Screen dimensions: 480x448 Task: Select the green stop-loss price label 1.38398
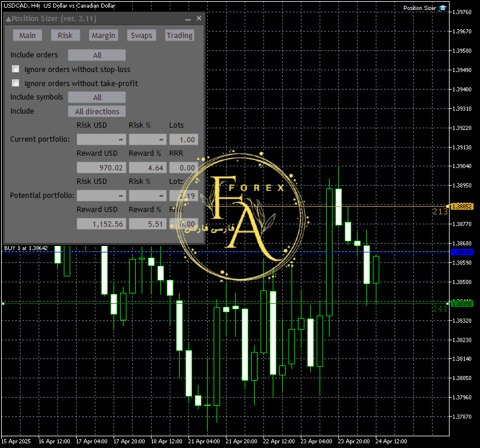[x=462, y=303]
